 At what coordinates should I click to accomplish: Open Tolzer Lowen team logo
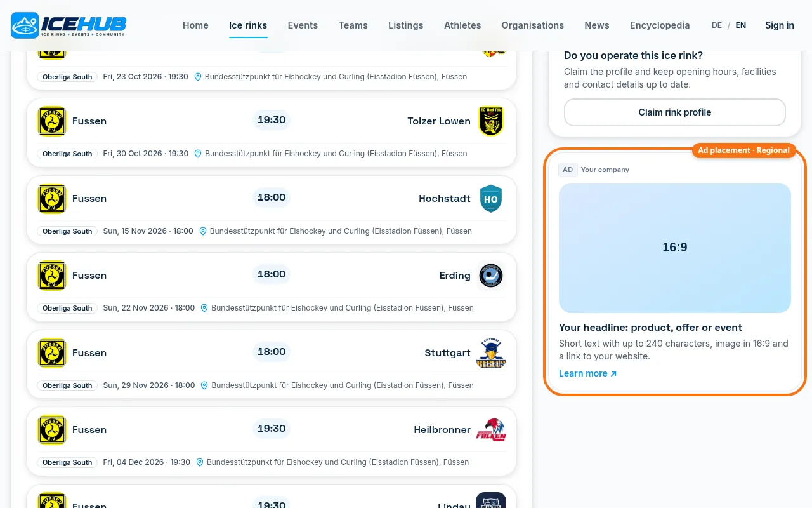pos(491,121)
